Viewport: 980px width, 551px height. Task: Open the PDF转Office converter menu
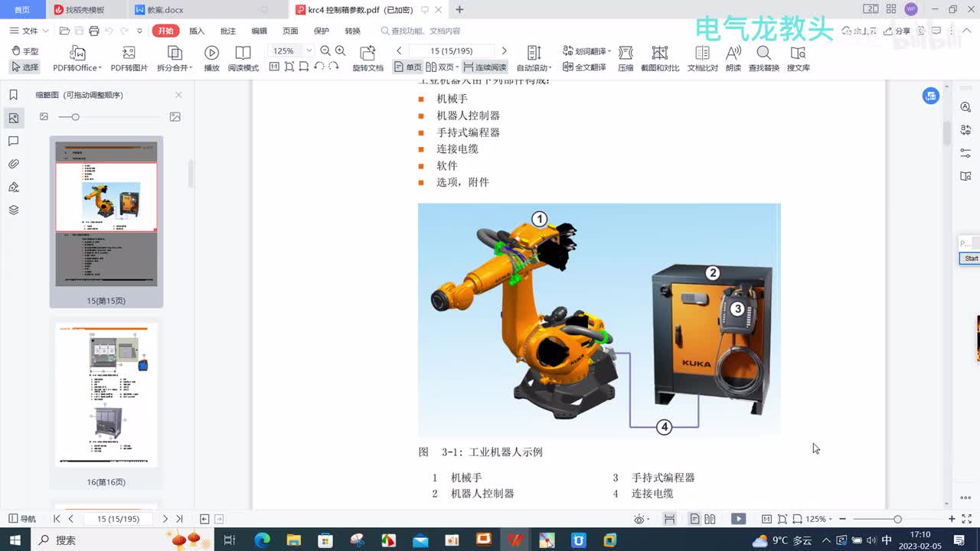[x=77, y=59]
